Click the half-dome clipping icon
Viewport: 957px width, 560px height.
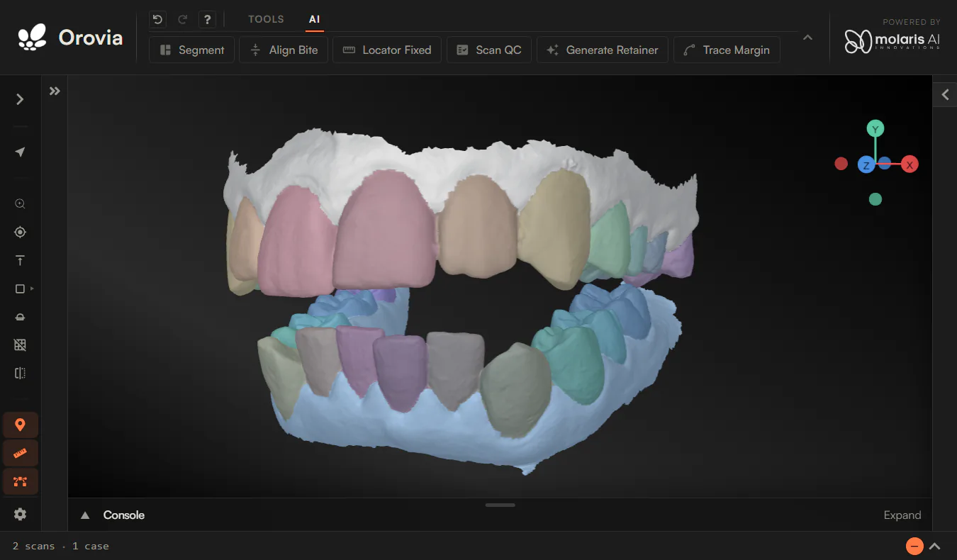click(20, 318)
